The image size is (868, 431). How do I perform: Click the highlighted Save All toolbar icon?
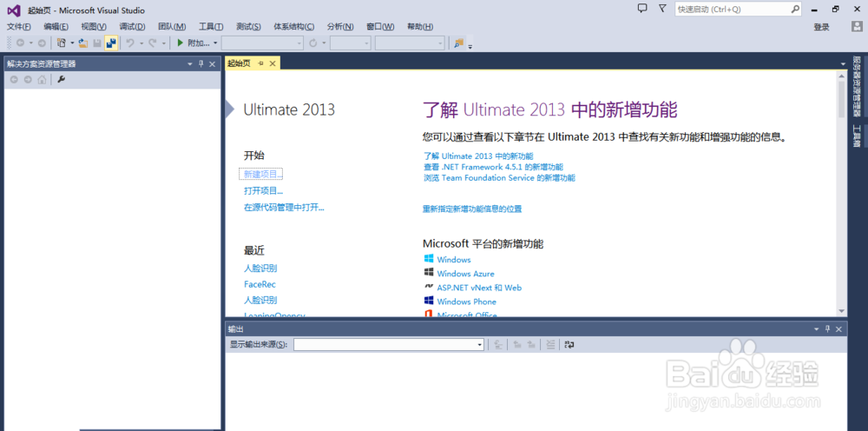[x=111, y=43]
